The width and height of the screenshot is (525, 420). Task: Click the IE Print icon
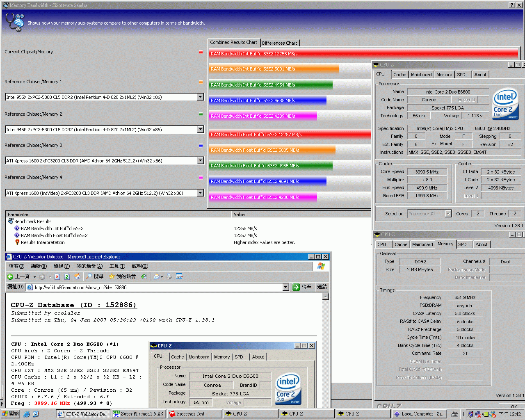(169, 276)
